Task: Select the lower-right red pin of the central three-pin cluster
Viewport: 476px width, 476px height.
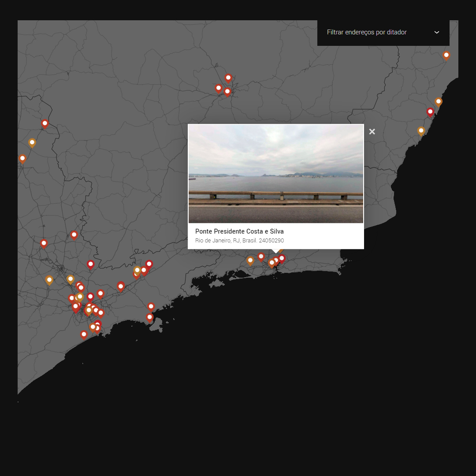Action: tap(227, 92)
